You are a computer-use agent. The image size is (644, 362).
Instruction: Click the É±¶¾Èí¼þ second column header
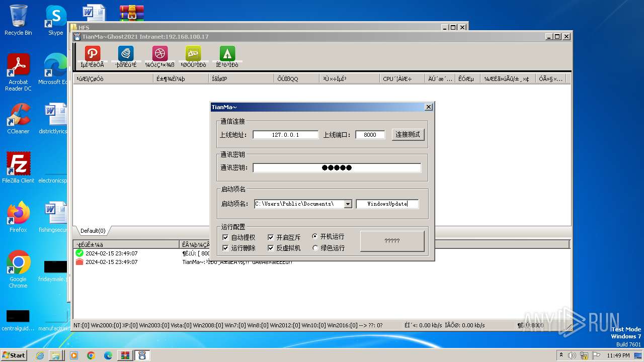[x=181, y=78]
